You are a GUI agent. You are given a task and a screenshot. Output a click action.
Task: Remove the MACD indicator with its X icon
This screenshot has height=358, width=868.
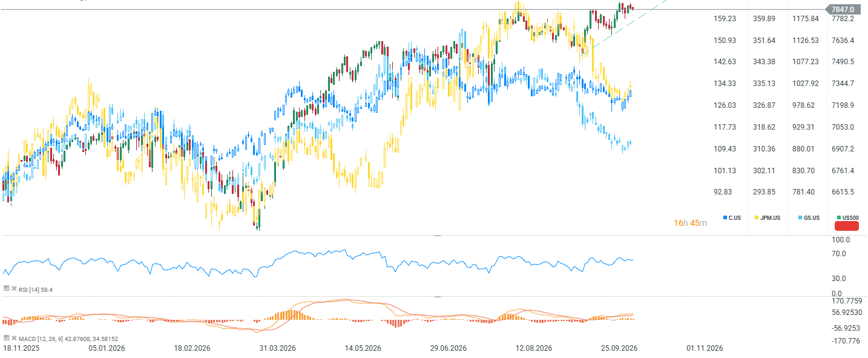click(x=14, y=338)
